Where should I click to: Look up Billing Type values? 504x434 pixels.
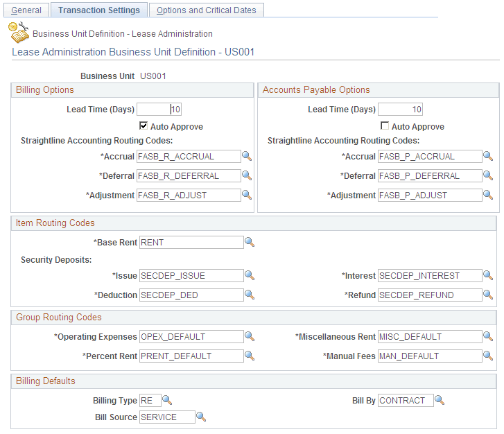167,400
